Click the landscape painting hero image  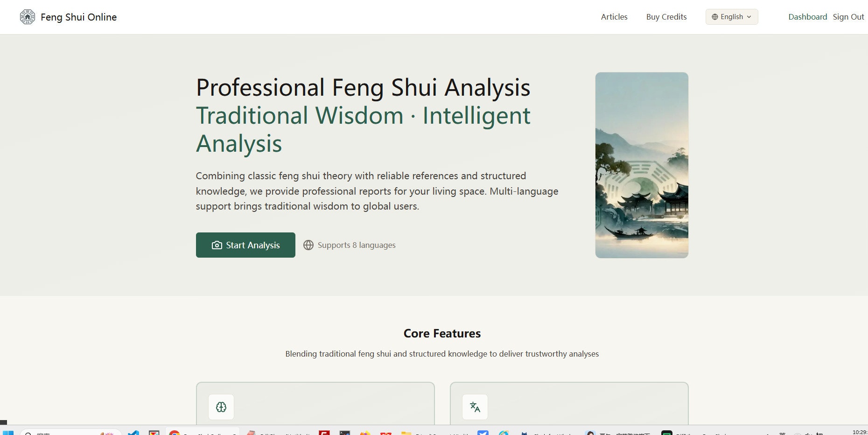[642, 165]
